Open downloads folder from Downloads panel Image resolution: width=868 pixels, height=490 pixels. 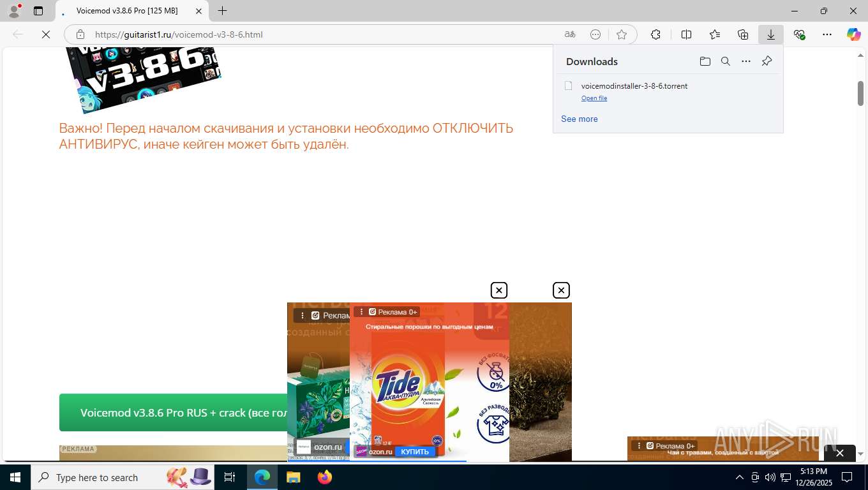(x=705, y=61)
